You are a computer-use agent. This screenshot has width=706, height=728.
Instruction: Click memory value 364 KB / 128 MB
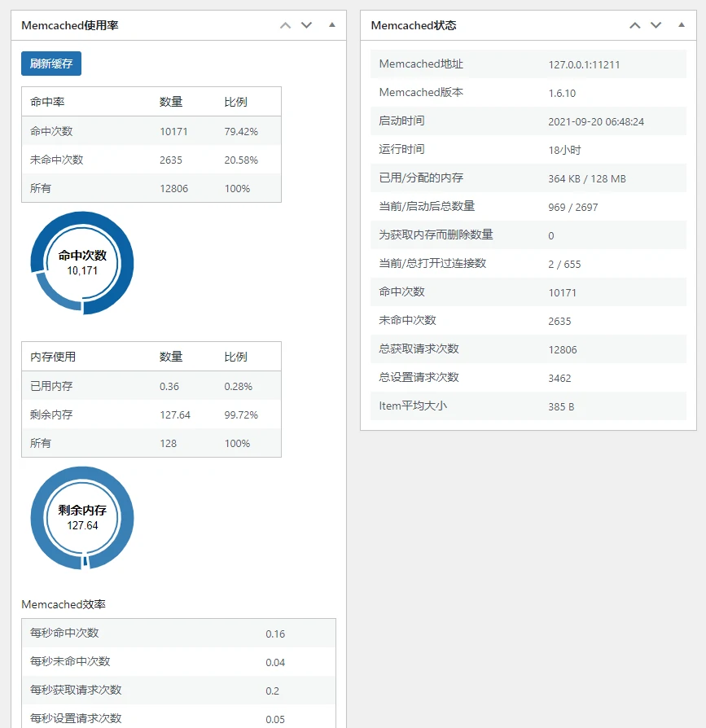click(x=587, y=179)
